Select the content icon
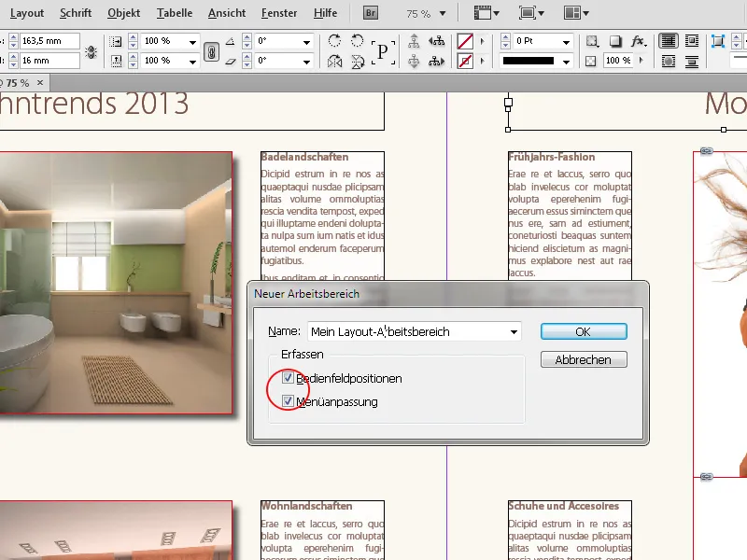The height and width of the screenshot is (560, 747). tap(414, 61)
